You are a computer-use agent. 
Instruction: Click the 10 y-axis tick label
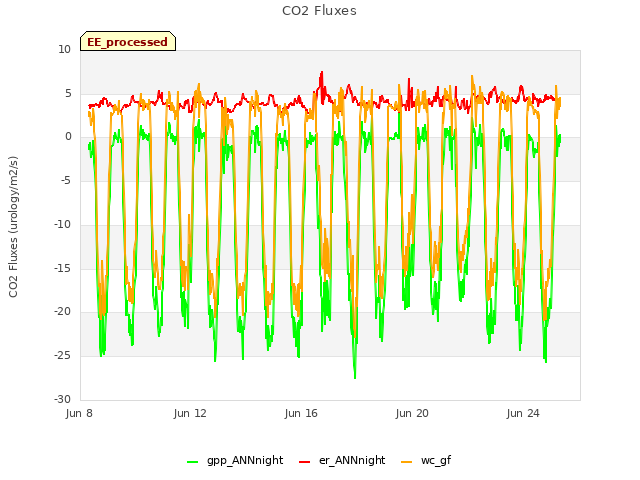point(64,50)
